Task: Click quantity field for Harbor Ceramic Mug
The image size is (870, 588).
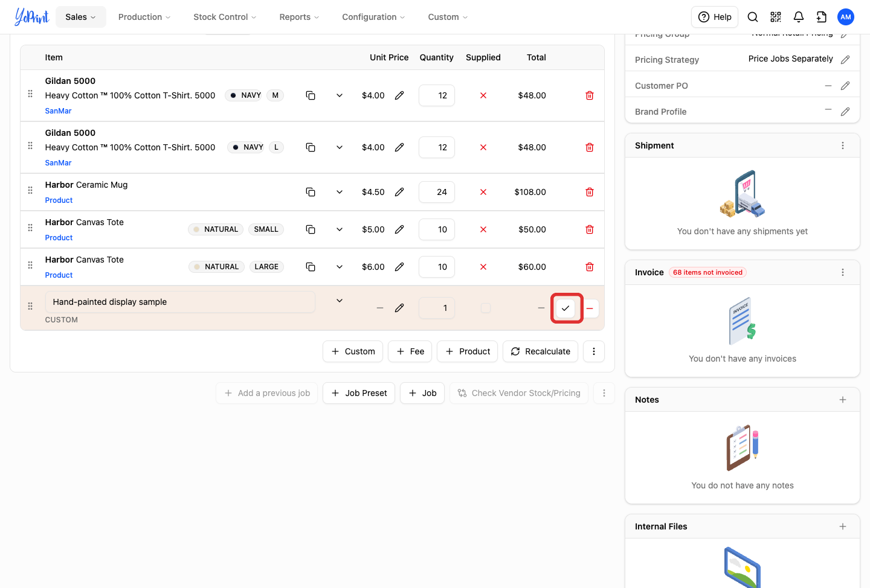Action: click(x=437, y=192)
